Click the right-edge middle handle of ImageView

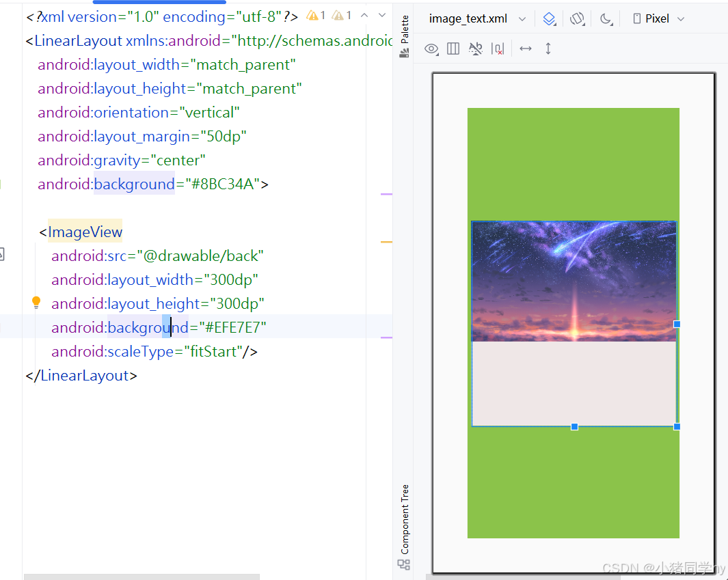pyautogui.click(x=677, y=324)
